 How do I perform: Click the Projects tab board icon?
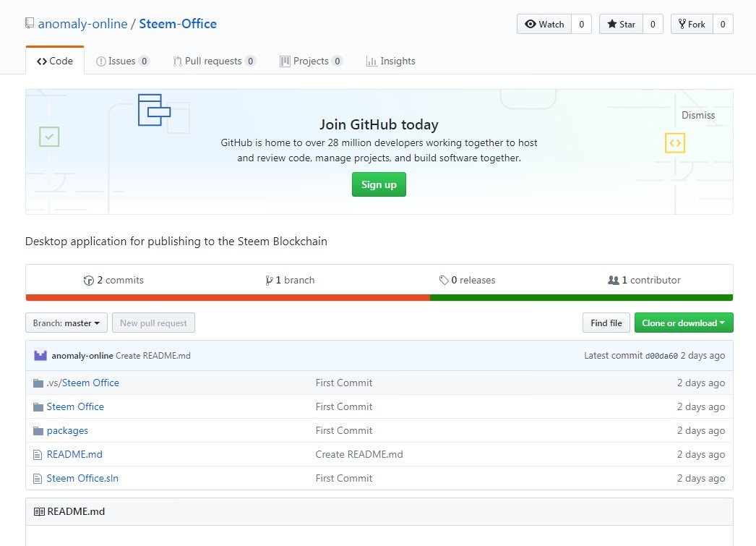coord(285,61)
